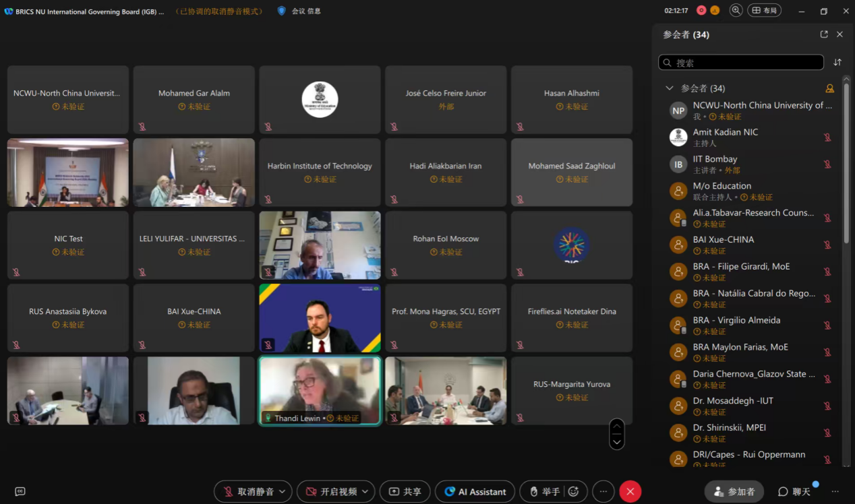Viewport: 855px width, 504px height.
Task: Open emoji reactions smiley icon
Action: pyautogui.click(x=574, y=492)
